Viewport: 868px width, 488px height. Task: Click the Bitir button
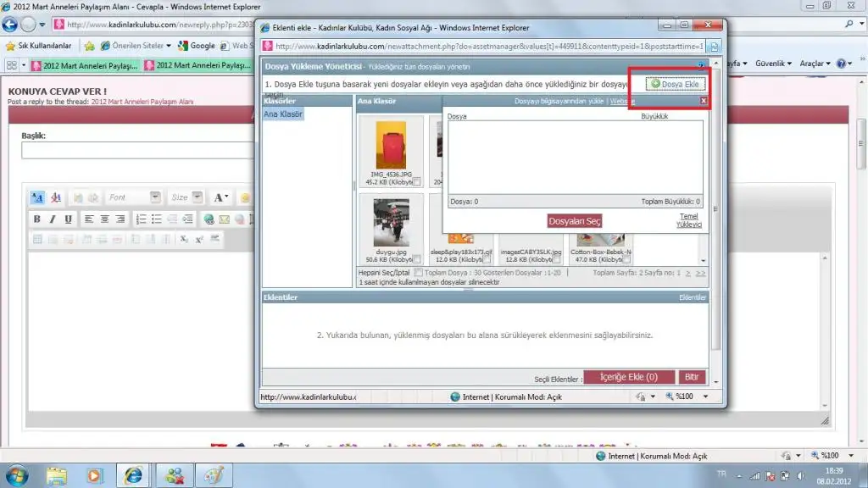(x=692, y=377)
